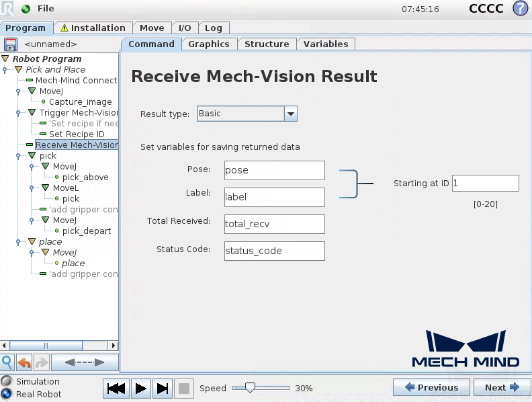
Task: Click the Speed slider handle
Action: click(x=250, y=388)
